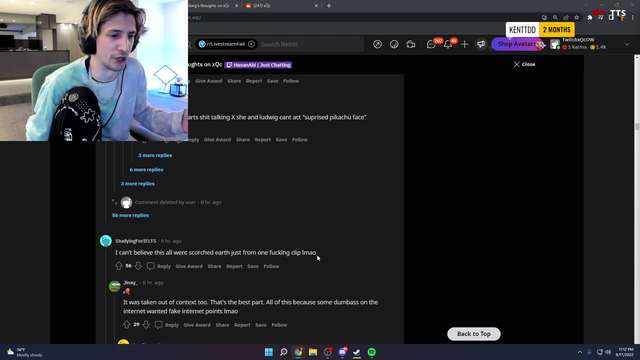This screenshot has height=360, width=640.
Task: Click the browser share page icon
Action: (566, 17)
